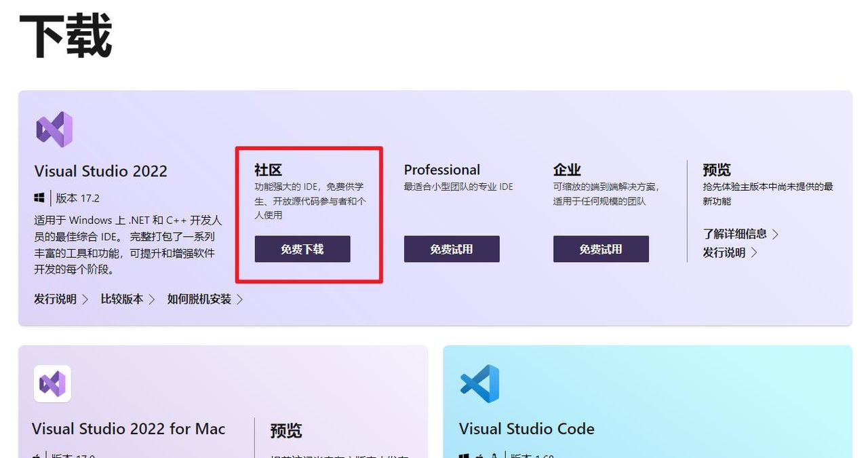Open the 如何脱机安装 link
The width and height of the screenshot is (868, 458).
pos(205,299)
